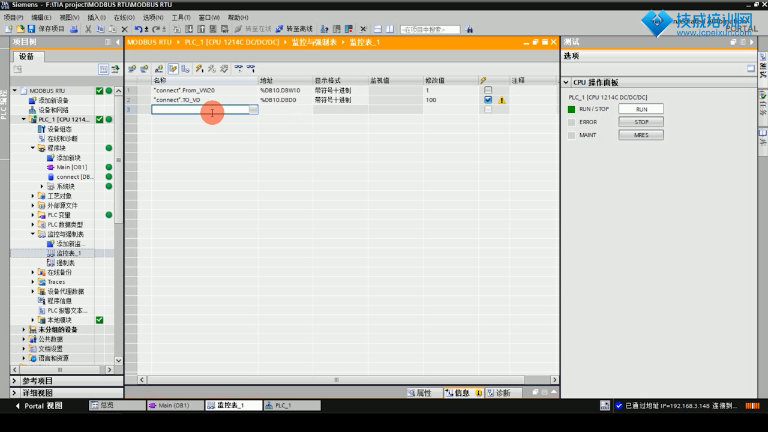Image resolution: width=768 pixels, height=432 pixels.
Task: Click the open project toolbar icon
Action: tap(20, 29)
